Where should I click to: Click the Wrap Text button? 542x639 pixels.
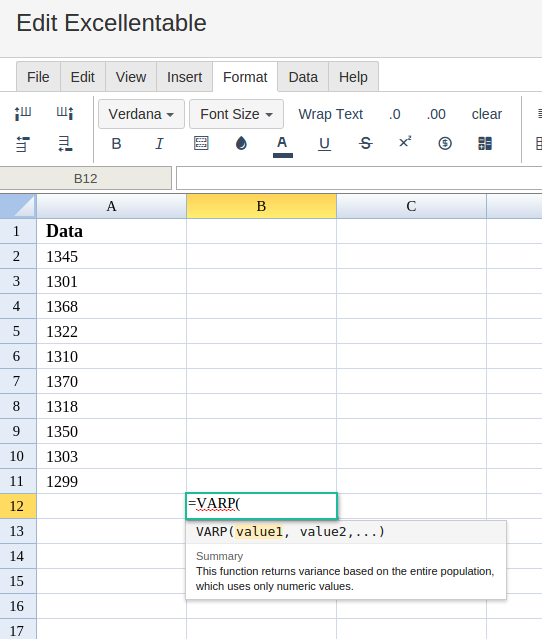[x=330, y=114]
